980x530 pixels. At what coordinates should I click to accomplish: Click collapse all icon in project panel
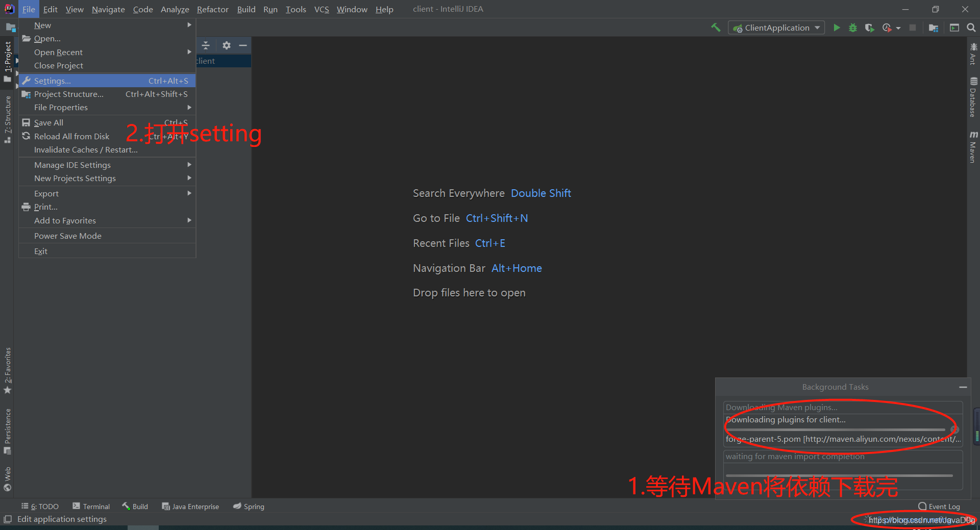coord(206,45)
